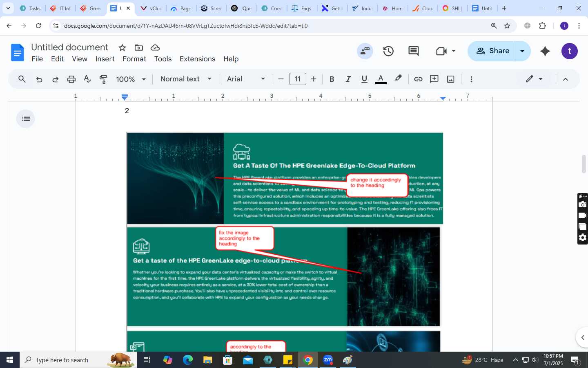588x368 pixels.
Task: Toggle Bold formatting
Action: coord(332,79)
